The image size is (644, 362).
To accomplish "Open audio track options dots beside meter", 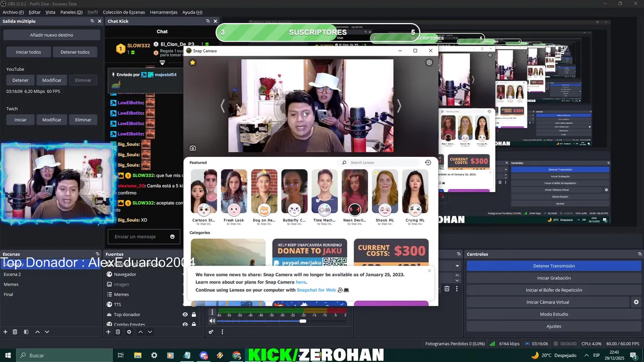I will click(212, 312).
